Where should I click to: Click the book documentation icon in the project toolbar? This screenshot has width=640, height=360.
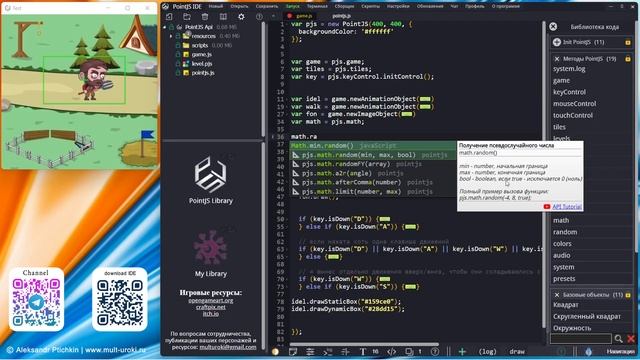223,17
